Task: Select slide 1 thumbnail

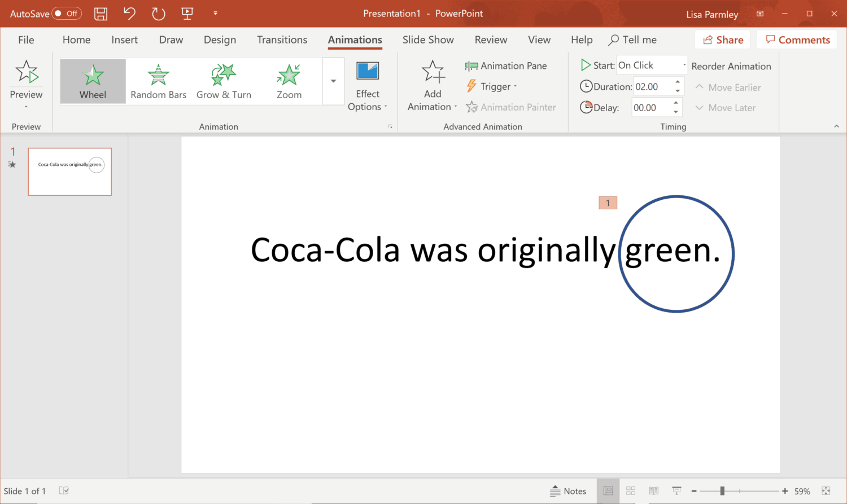Action: click(70, 172)
